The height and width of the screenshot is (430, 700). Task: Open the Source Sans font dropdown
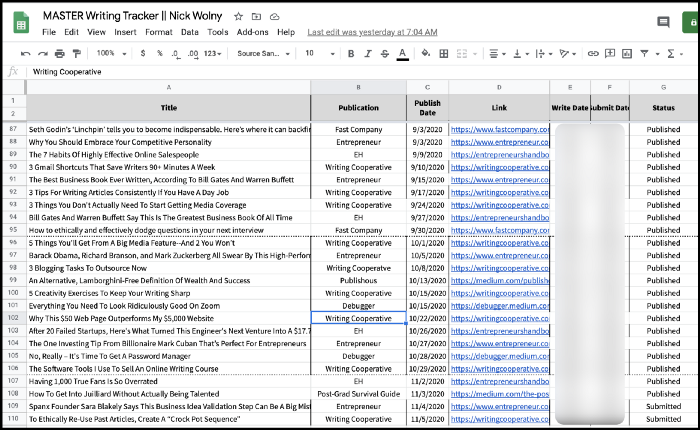click(x=263, y=54)
